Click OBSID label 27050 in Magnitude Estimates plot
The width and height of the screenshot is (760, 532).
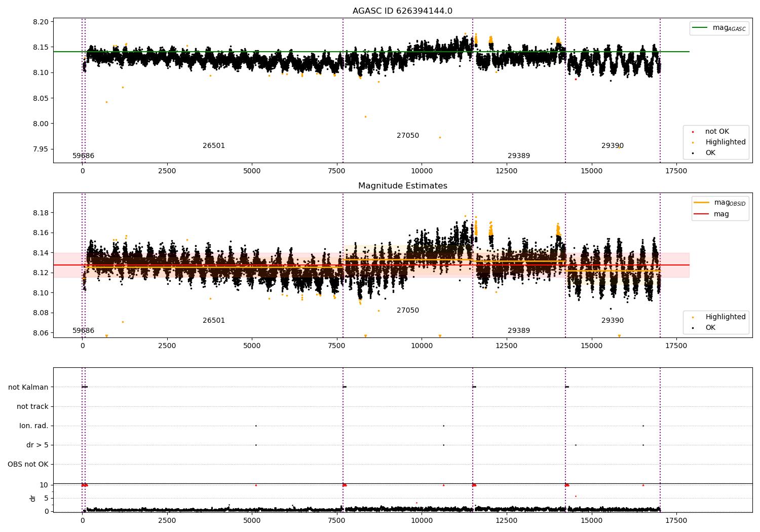point(408,311)
